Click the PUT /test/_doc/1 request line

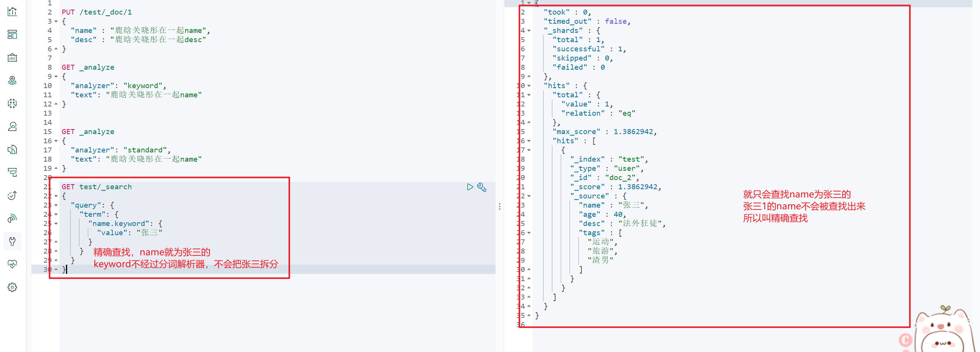[97, 12]
